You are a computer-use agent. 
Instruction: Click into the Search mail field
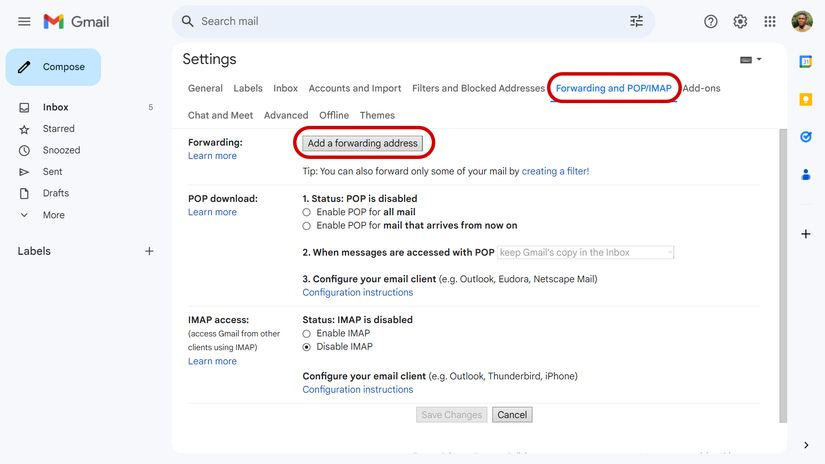coord(400,21)
